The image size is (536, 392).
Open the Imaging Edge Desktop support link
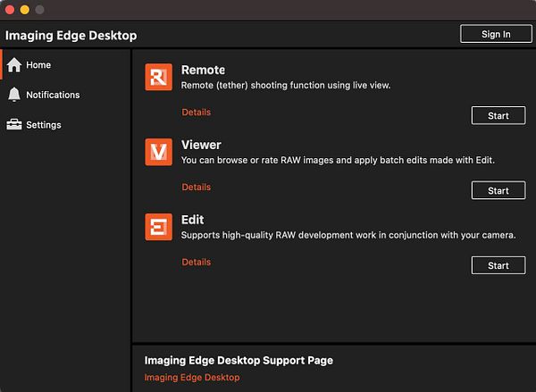[x=192, y=378]
